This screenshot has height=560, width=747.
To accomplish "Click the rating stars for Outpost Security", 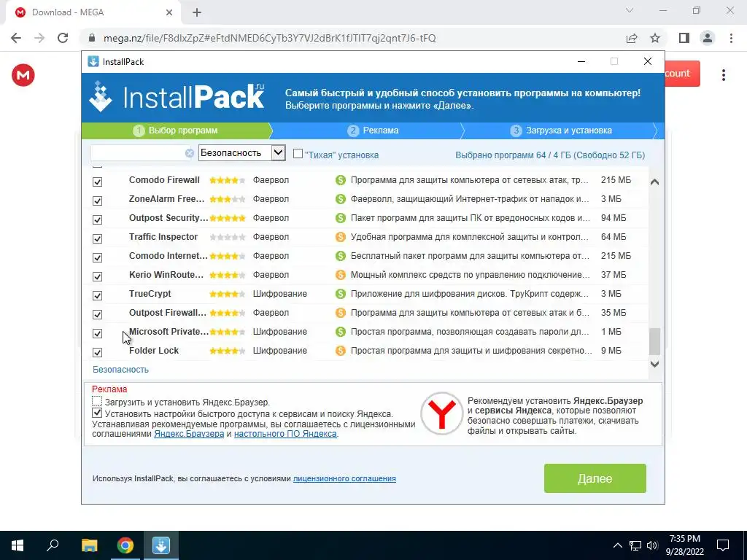I will tap(228, 218).
